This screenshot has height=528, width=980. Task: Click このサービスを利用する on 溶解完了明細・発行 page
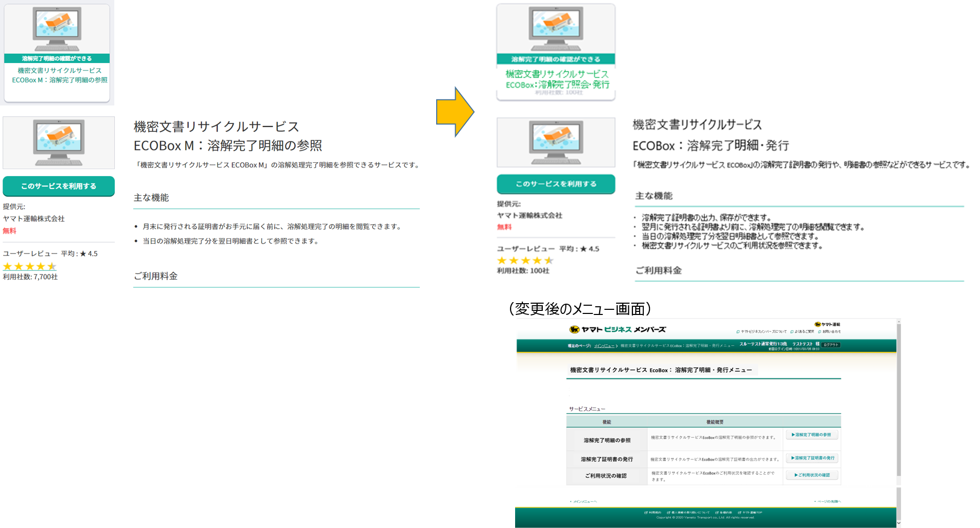(x=556, y=184)
